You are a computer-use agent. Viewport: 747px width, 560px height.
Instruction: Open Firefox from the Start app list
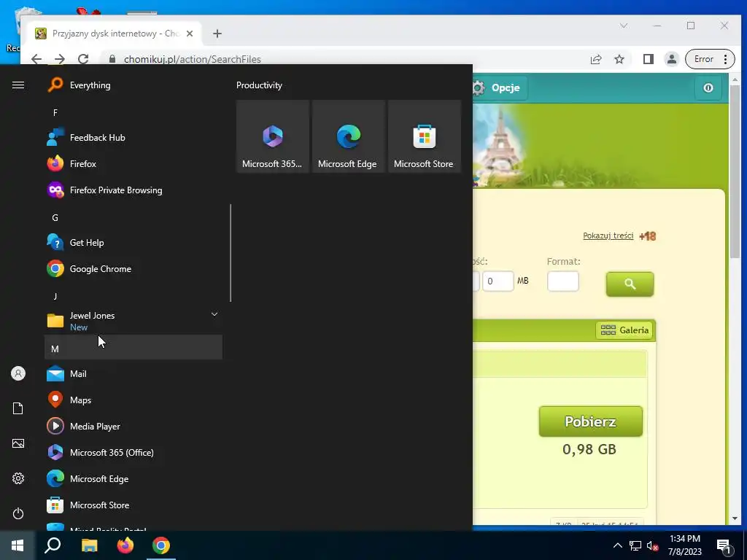133,164
